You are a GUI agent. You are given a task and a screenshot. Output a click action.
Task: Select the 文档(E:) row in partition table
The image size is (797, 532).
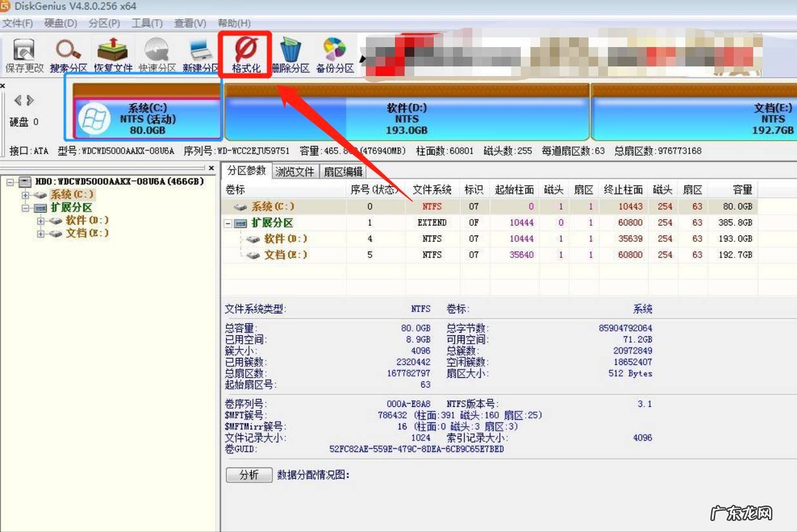pos(285,255)
